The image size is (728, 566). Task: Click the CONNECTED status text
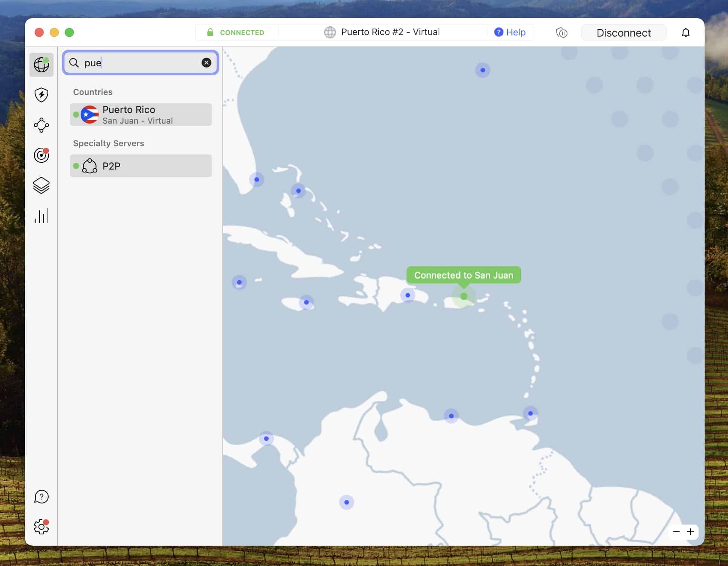(x=242, y=33)
